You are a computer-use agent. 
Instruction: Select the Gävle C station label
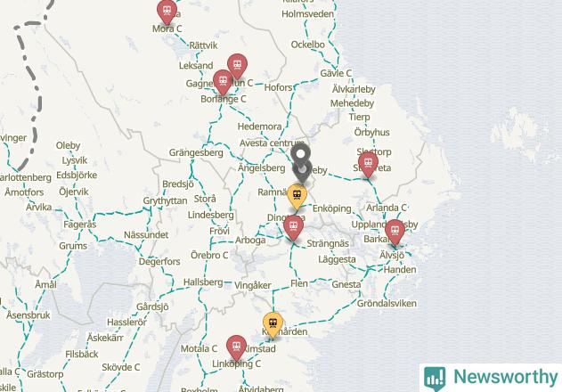336,73
